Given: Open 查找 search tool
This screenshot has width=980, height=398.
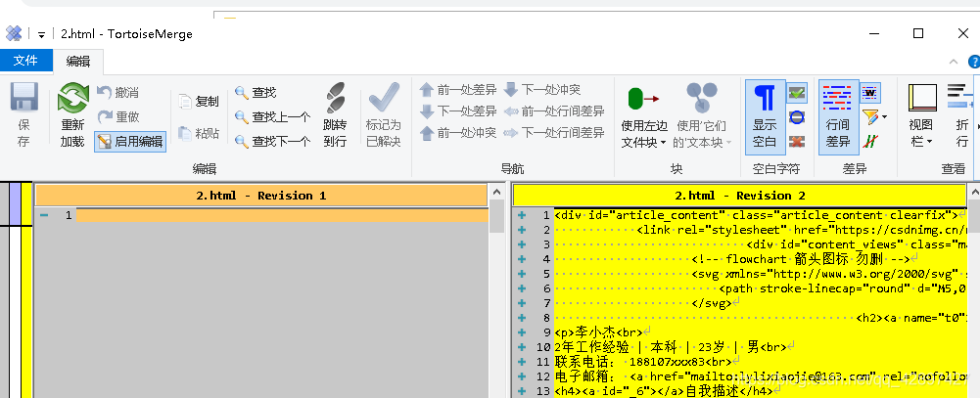Looking at the screenshot, I should click(256, 92).
